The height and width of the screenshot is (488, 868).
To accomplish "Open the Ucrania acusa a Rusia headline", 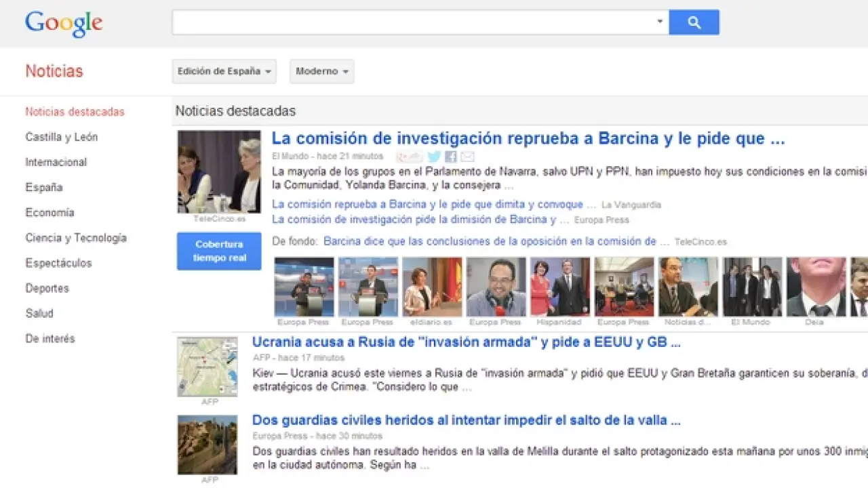I will [x=466, y=342].
